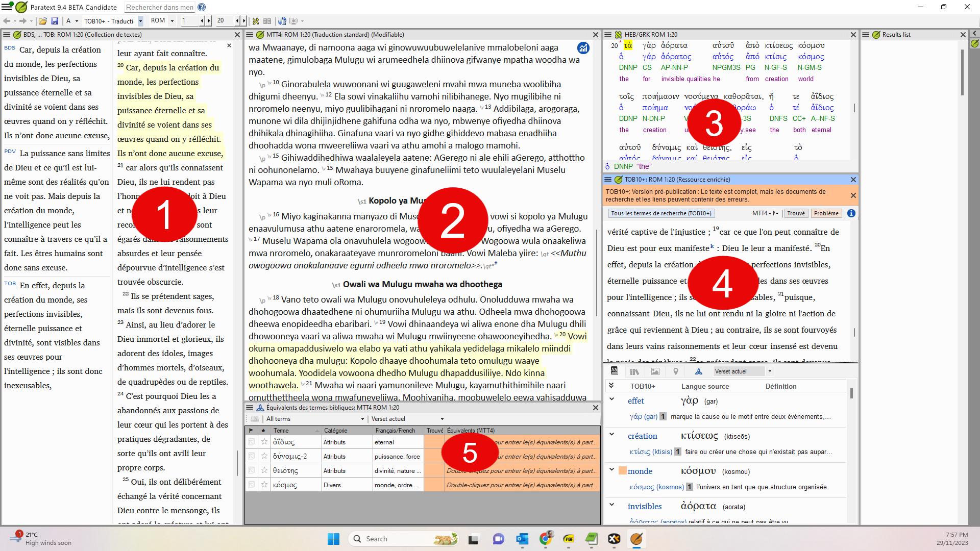
Task: Star the κόσμος term row
Action: click(x=264, y=485)
